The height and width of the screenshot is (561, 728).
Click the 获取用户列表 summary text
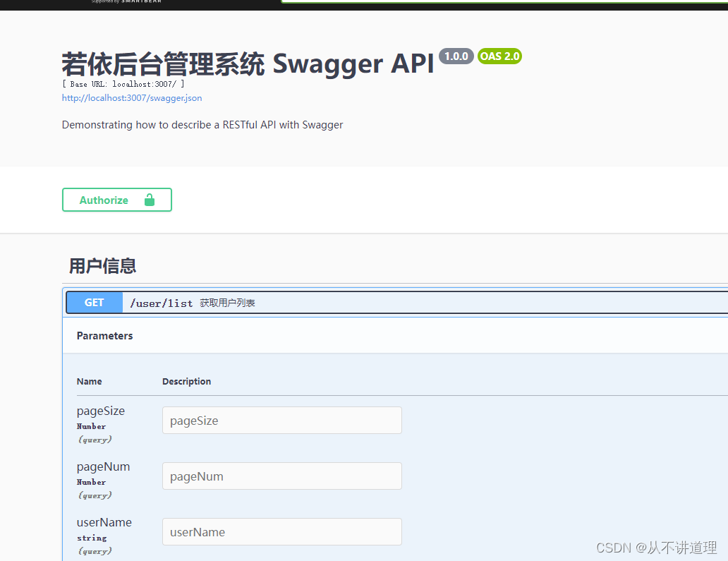(x=227, y=303)
